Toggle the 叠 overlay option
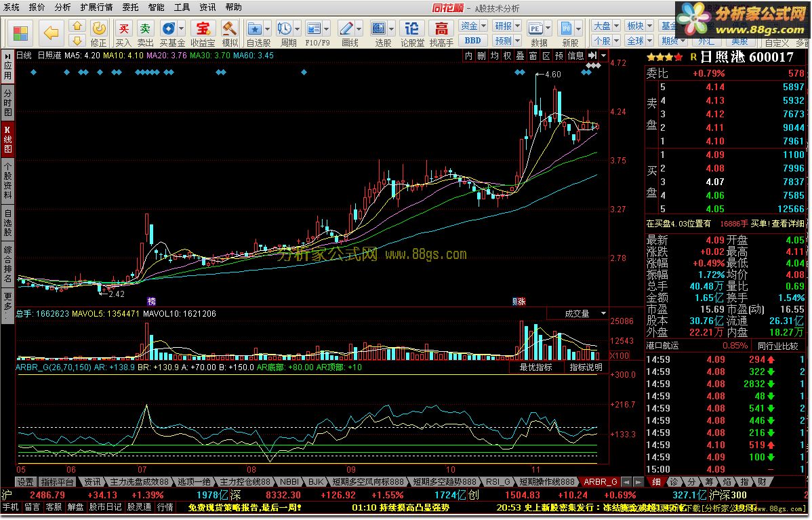 (x=521, y=56)
